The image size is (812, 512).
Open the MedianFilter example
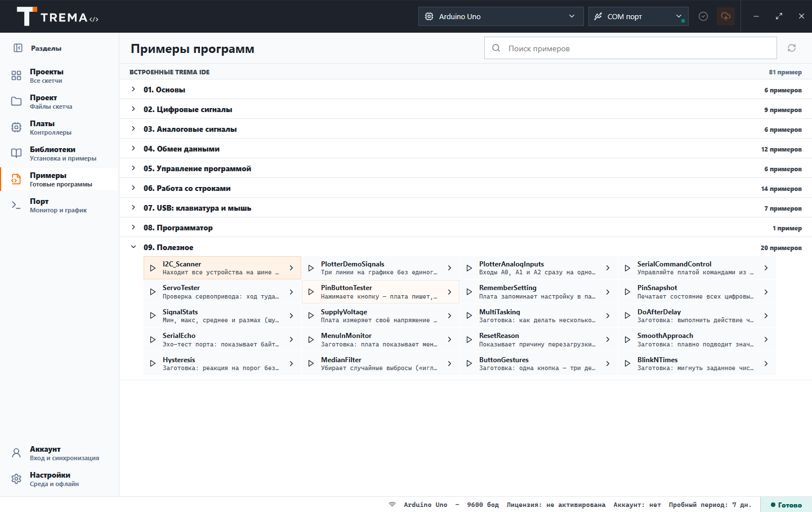click(381, 364)
